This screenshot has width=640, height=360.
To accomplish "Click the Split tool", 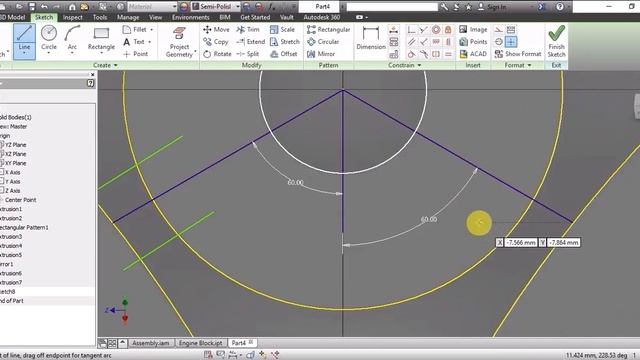I will (x=248, y=54).
